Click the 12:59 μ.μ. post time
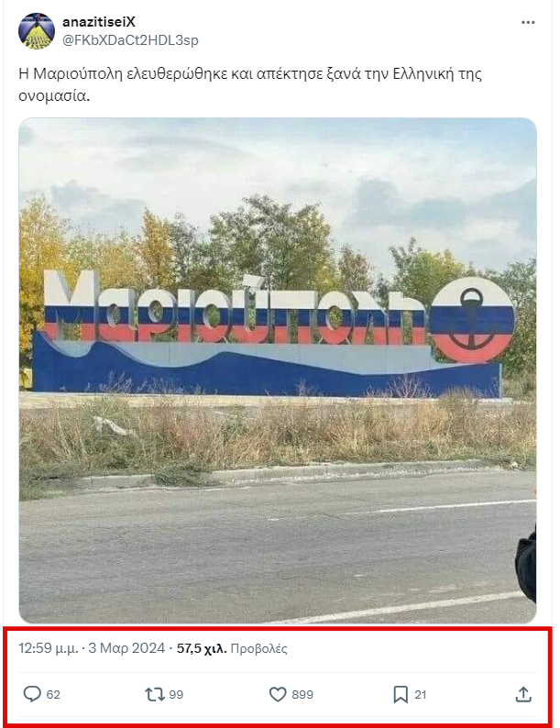560x728 pixels. coord(49,648)
